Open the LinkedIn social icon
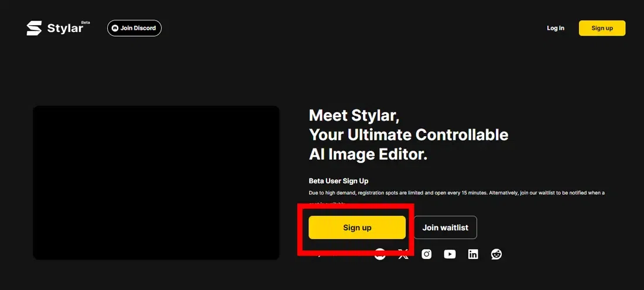 click(473, 254)
